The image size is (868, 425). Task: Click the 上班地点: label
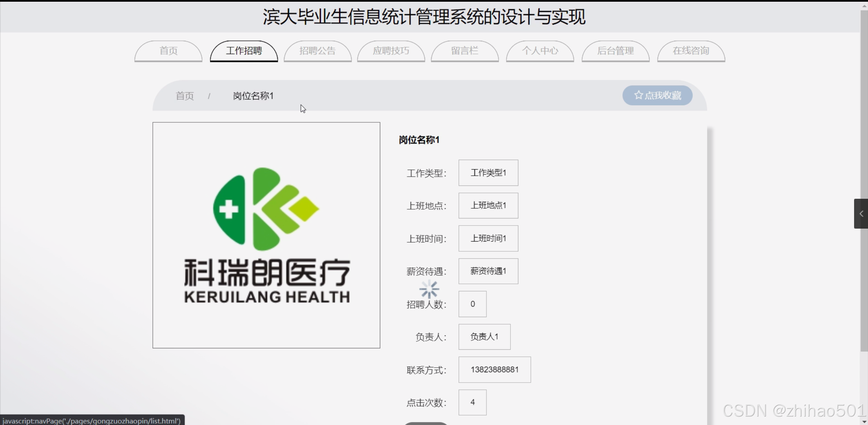[426, 206]
